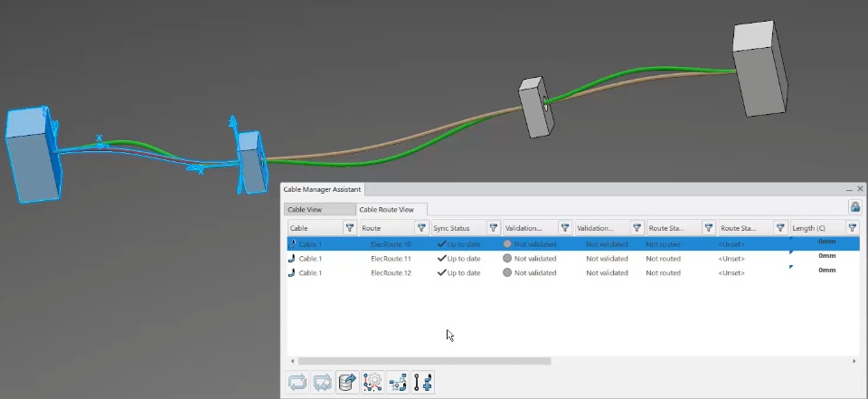The width and height of the screenshot is (868, 399).
Task: Click the table's scroll right arrow
Action: point(854,361)
